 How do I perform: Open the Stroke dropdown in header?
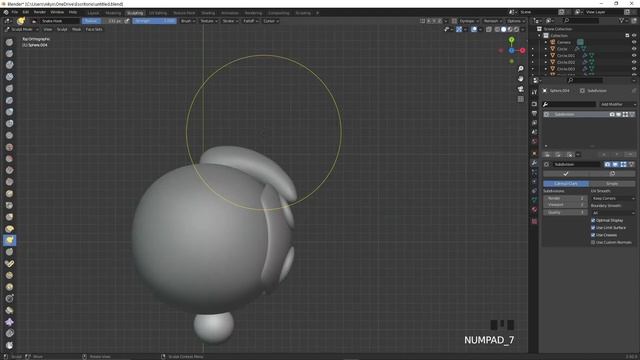[x=230, y=21]
